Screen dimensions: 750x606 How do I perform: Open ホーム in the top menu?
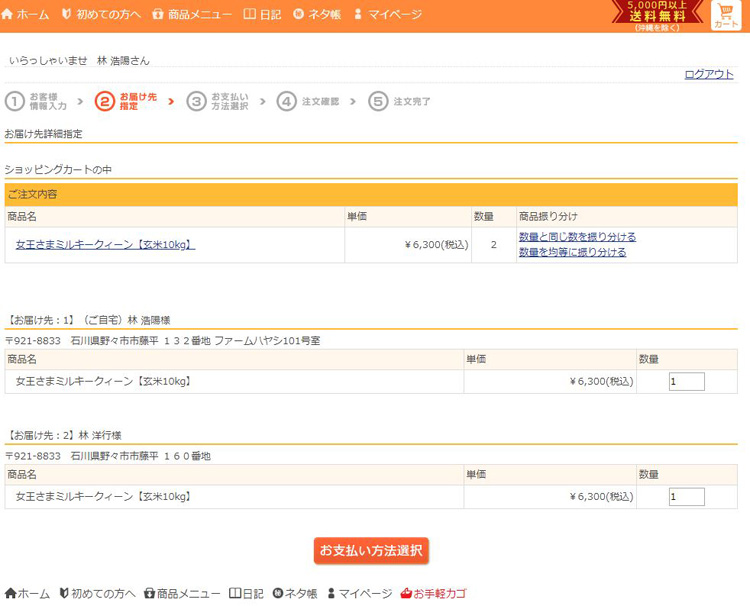coord(33,14)
